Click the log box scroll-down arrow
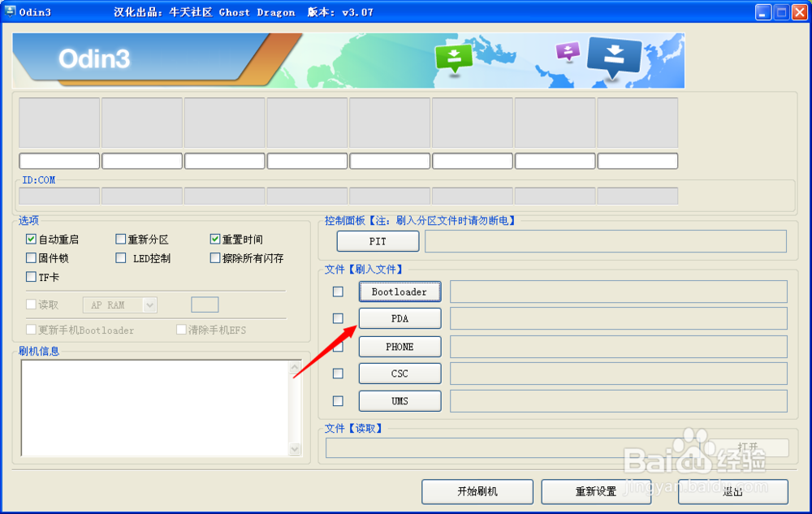 click(295, 449)
